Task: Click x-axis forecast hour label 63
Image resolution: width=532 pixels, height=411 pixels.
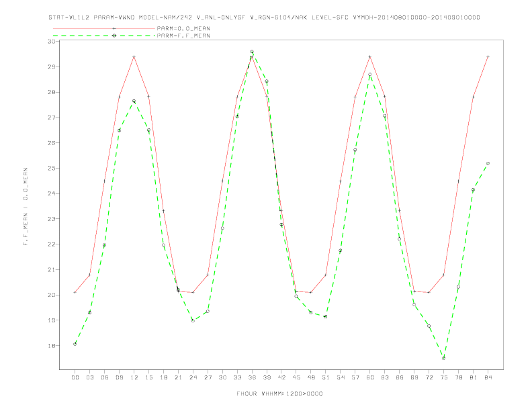Action: pos(385,377)
